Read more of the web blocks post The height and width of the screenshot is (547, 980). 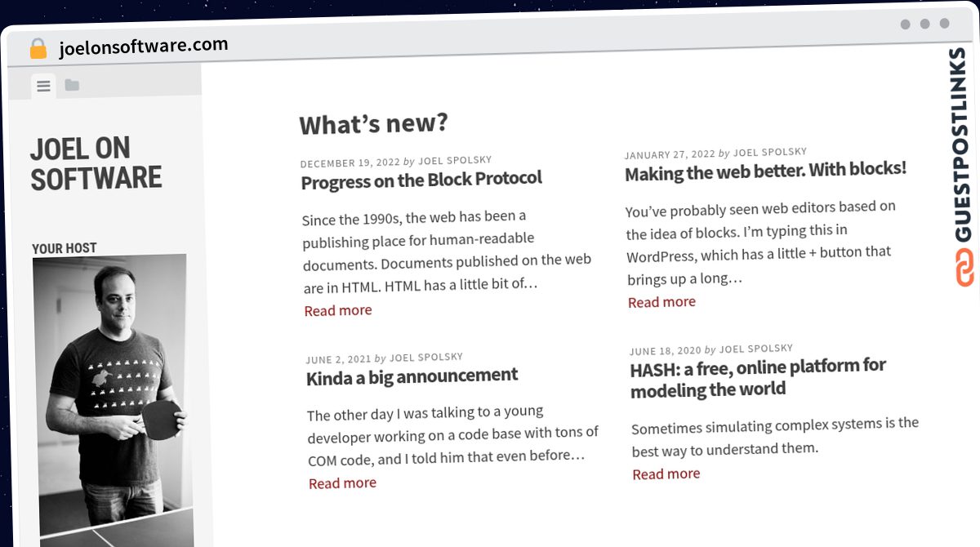[x=661, y=302]
